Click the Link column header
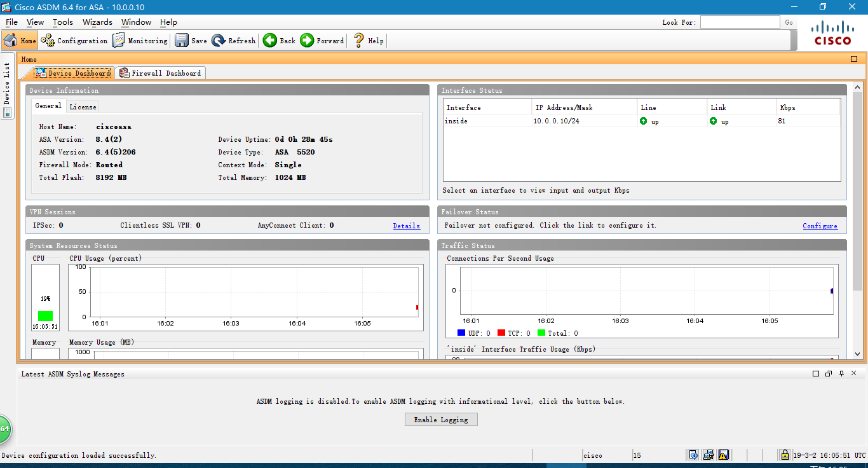This screenshot has height=468, width=868. pos(742,107)
